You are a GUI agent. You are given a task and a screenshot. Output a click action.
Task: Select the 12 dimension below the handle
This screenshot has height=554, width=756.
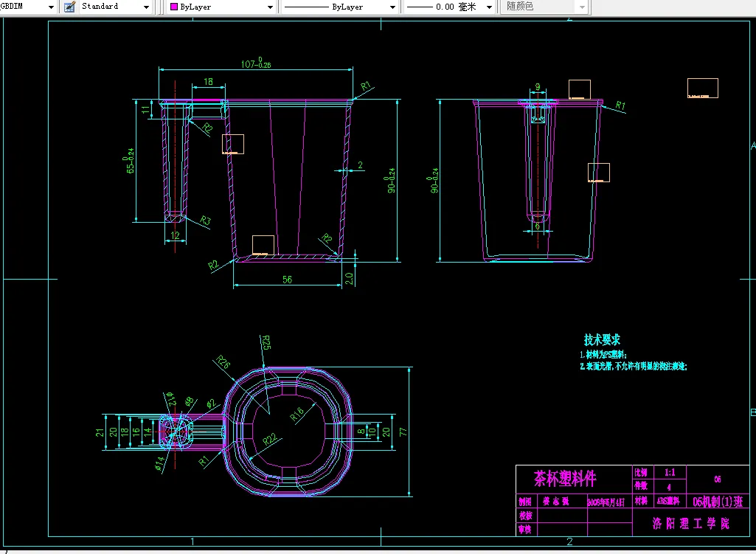click(x=175, y=235)
